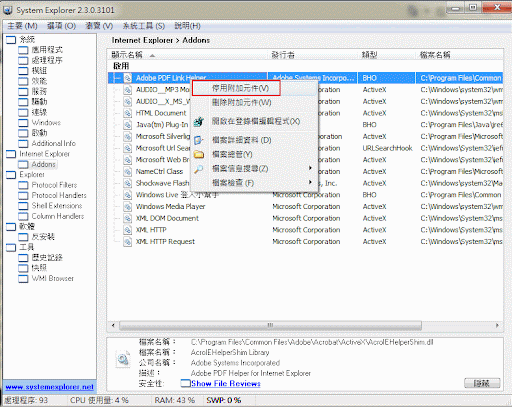This screenshot has height=407, width=512.
Task: Click the Shockwave Flash row icon
Action: 128,183
